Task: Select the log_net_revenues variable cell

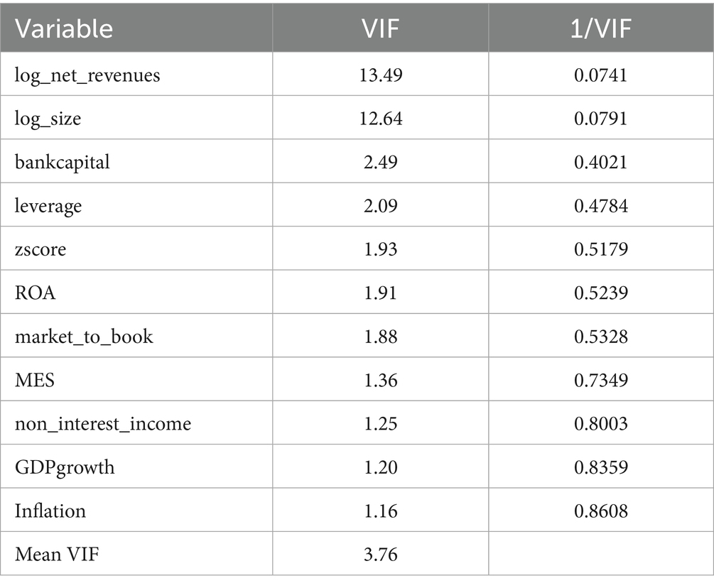Action: click(87, 75)
